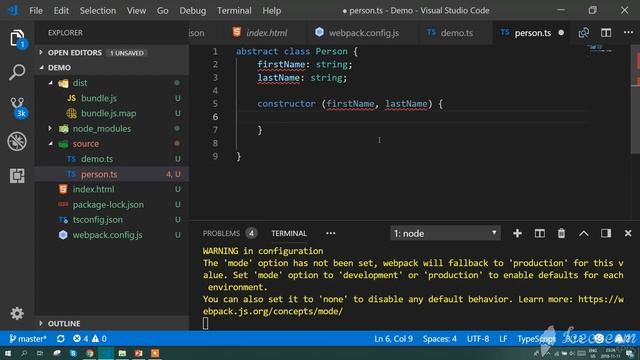Switch to the PROBLEMS panel tab
This screenshot has height=360, width=640.
(x=221, y=233)
